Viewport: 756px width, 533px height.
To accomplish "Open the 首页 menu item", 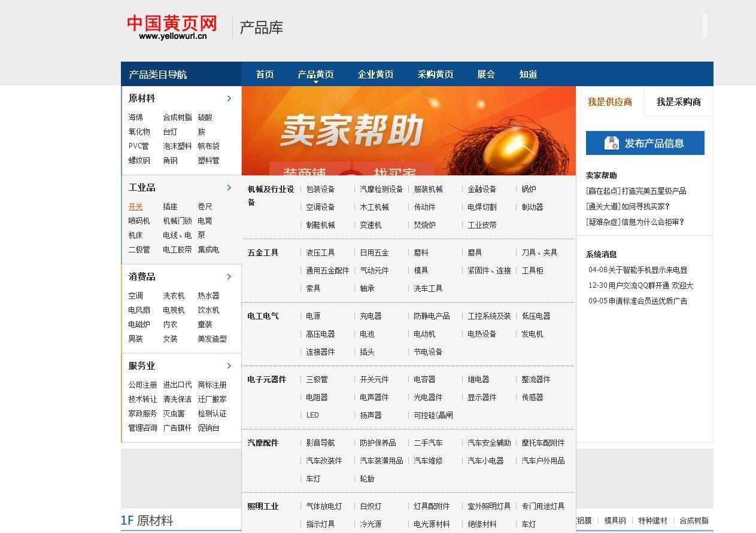I will [x=265, y=74].
